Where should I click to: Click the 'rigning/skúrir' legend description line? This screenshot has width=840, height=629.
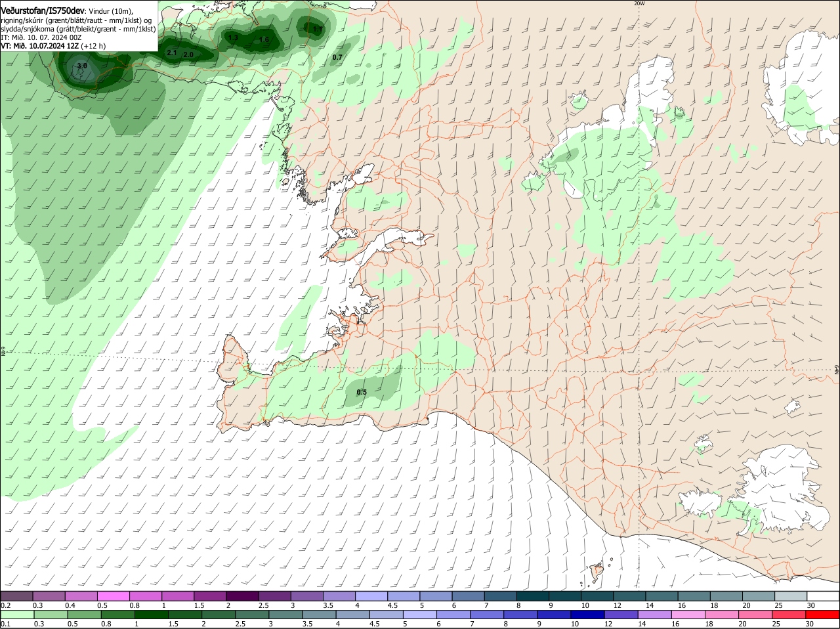pyautogui.click(x=76, y=20)
